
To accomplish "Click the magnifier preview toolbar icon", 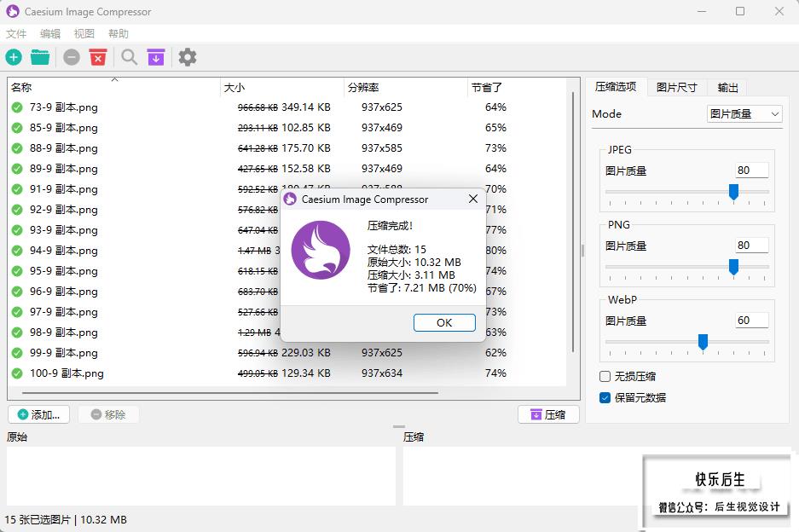I will tap(130, 57).
